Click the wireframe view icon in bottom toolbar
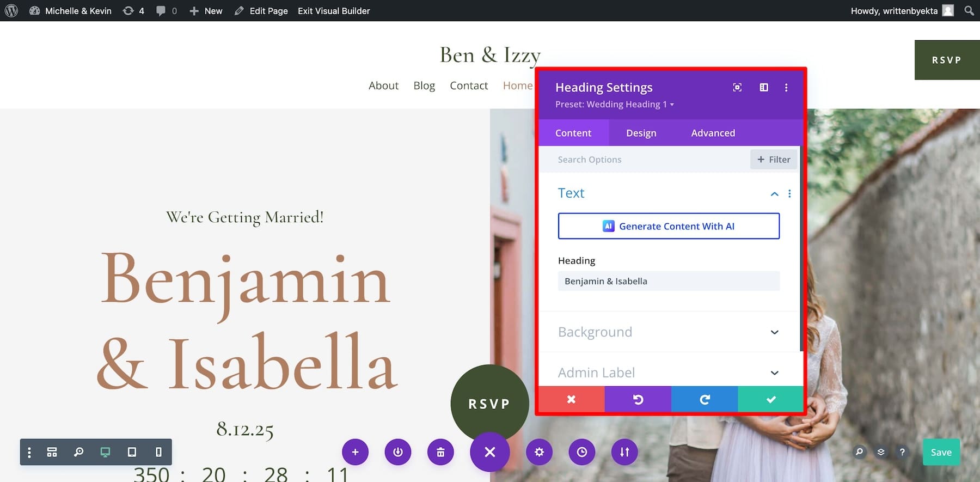 [x=52, y=452]
